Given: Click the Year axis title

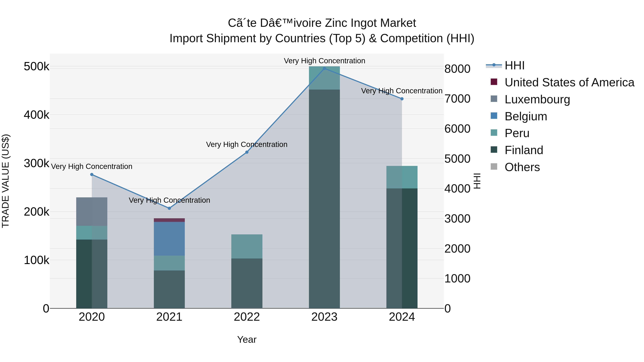Looking at the screenshot, I should [247, 339].
